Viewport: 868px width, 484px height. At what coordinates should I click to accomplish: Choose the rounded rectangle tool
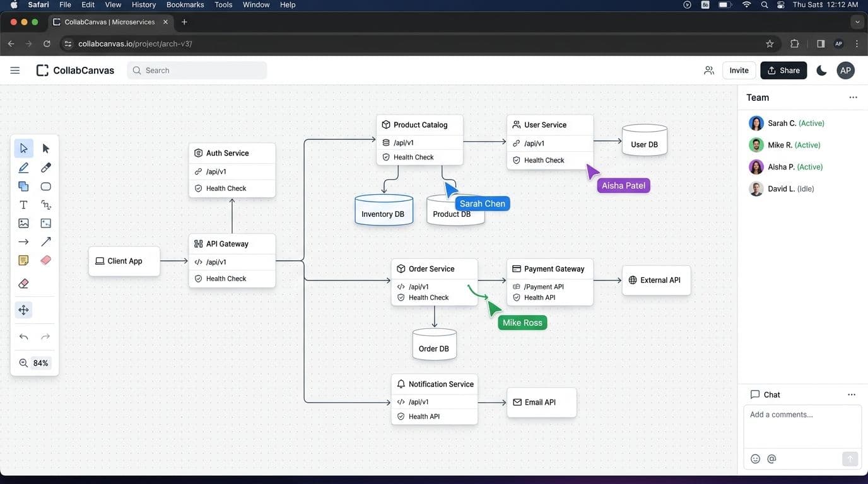point(45,187)
